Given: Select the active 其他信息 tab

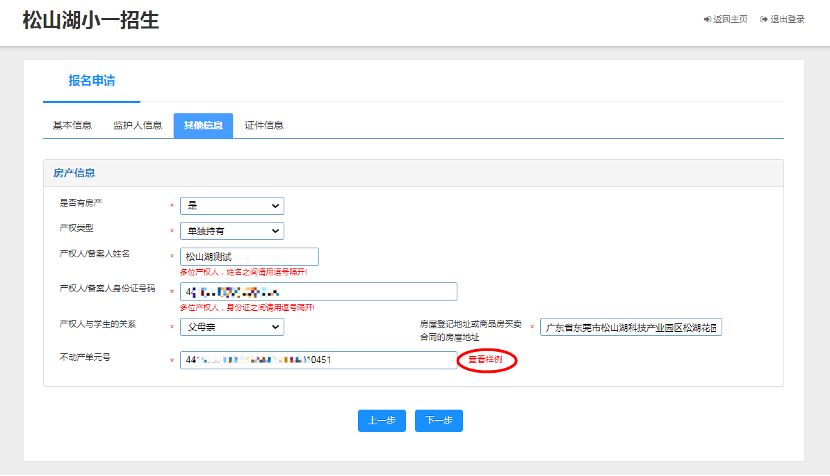Looking at the screenshot, I should 202,125.
